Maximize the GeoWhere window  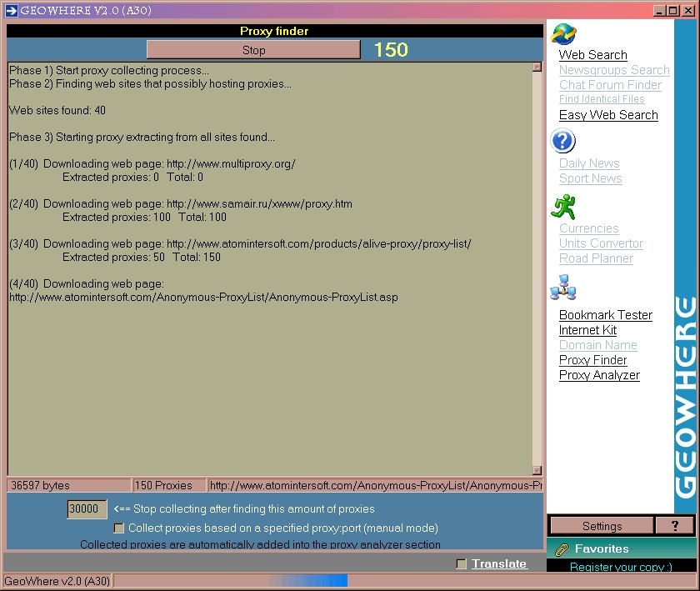pos(672,10)
